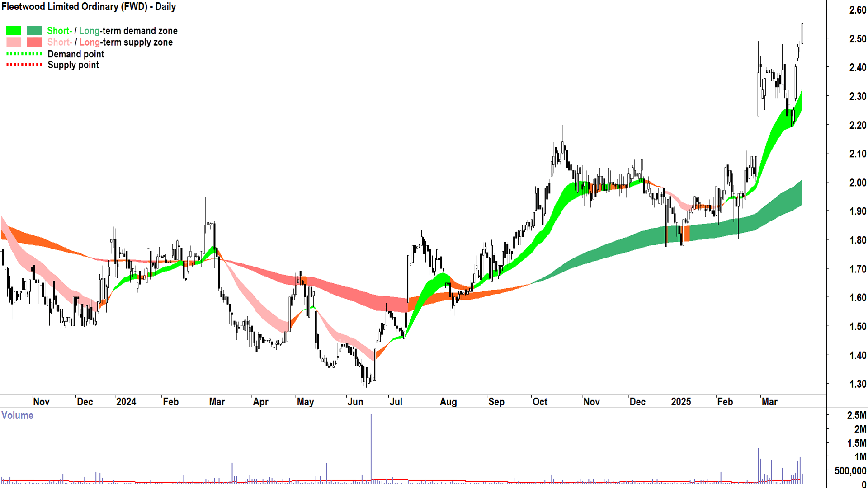Click the tallest volume spike in June
Screen dimensions: 868x488
[371, 447]
